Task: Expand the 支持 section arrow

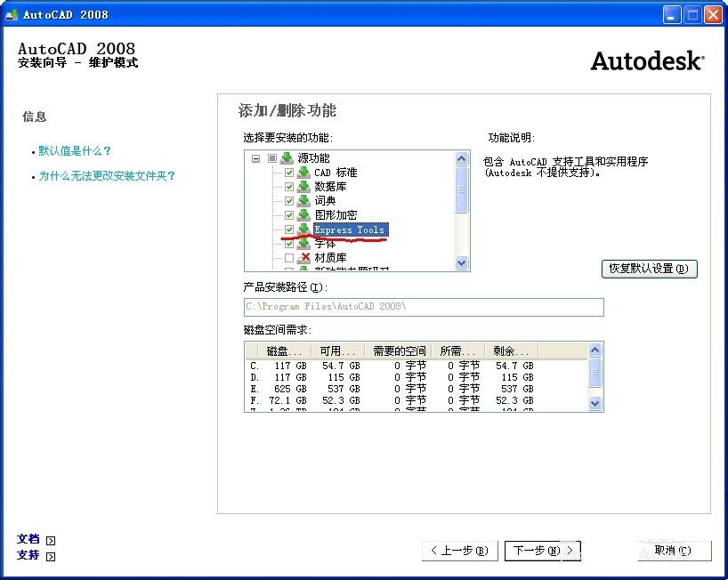Action: (x=50, y=555)
